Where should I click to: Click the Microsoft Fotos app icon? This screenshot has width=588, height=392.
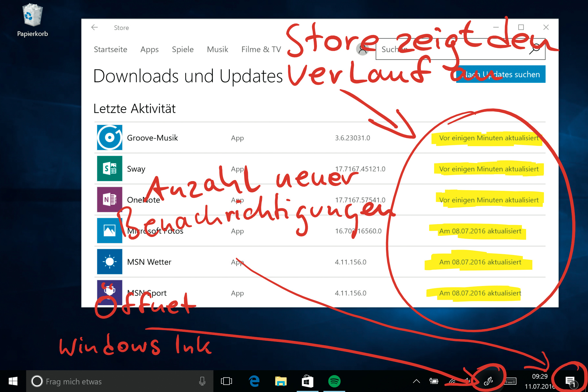[109, 230]
